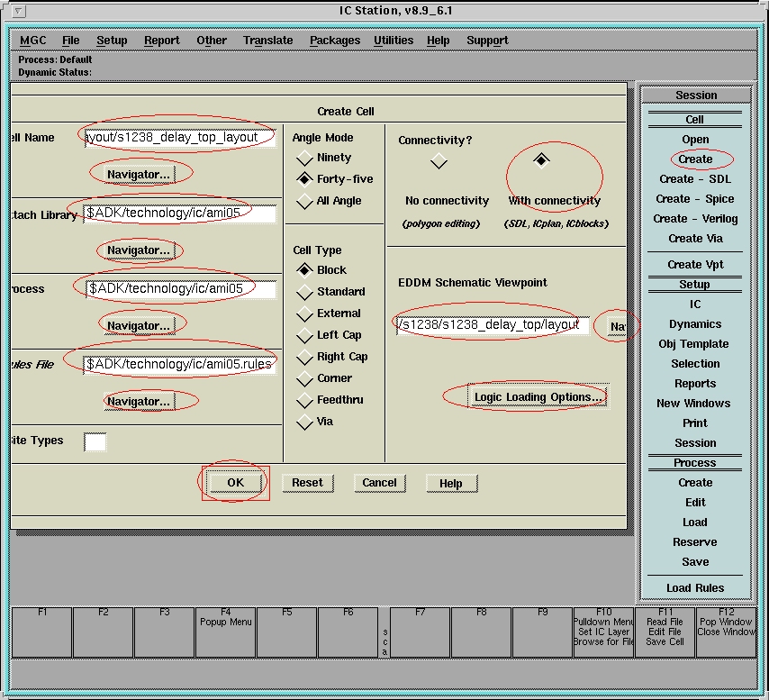The image size is (769, 700).
Task: Enable the No connectivity option
Action: coord(439,161)
